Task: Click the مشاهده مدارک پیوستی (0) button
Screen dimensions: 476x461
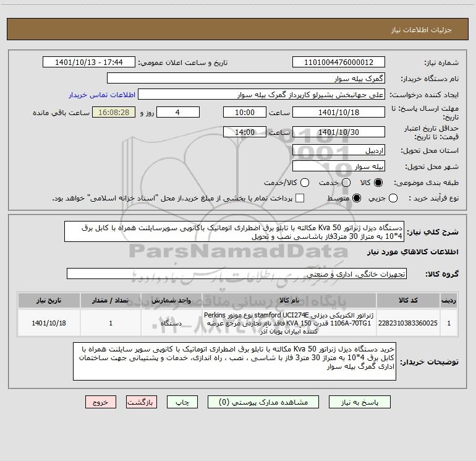Action: 263,402
